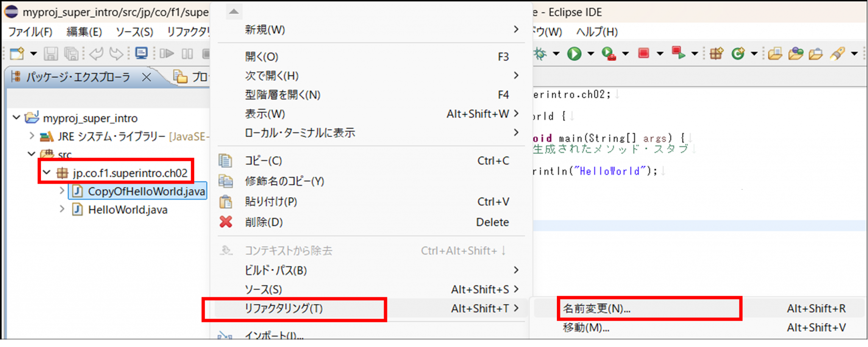868x347 pixels.
Task: Click the Open Console monitor icon
Action: tap(141, 53)
